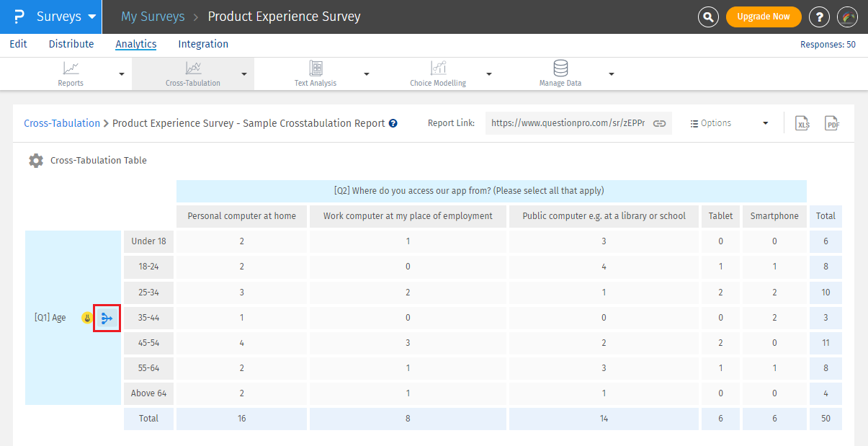Copy the report link using the chain icon
868x446 pixels.
659,123
